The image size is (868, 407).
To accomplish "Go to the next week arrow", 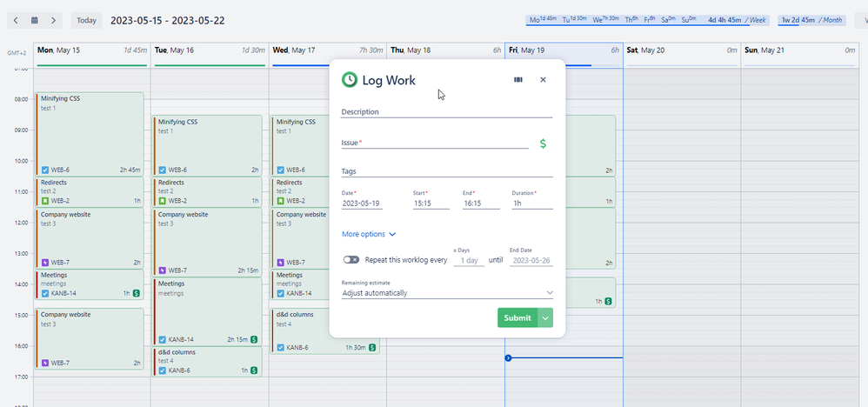I will coord(53,21).
